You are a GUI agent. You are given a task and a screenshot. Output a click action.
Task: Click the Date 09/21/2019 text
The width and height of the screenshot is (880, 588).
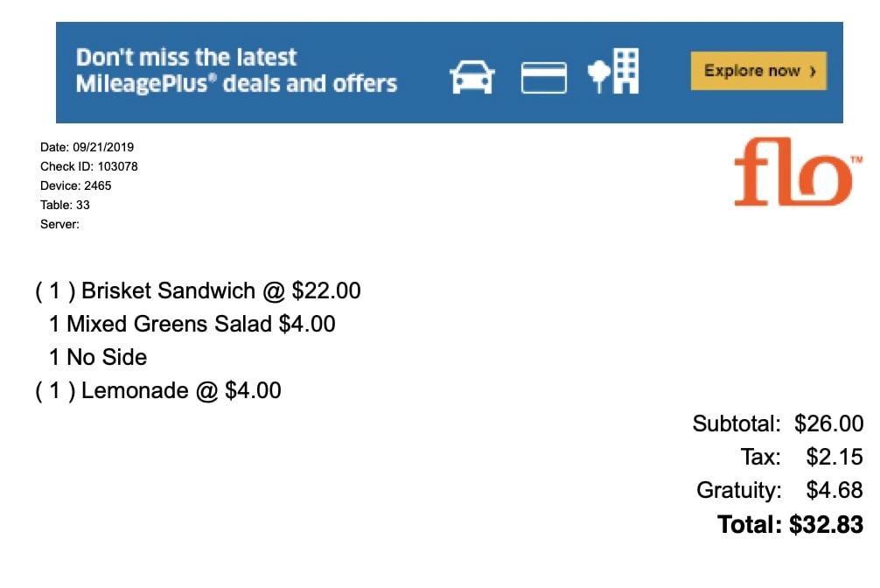[87, 147]
